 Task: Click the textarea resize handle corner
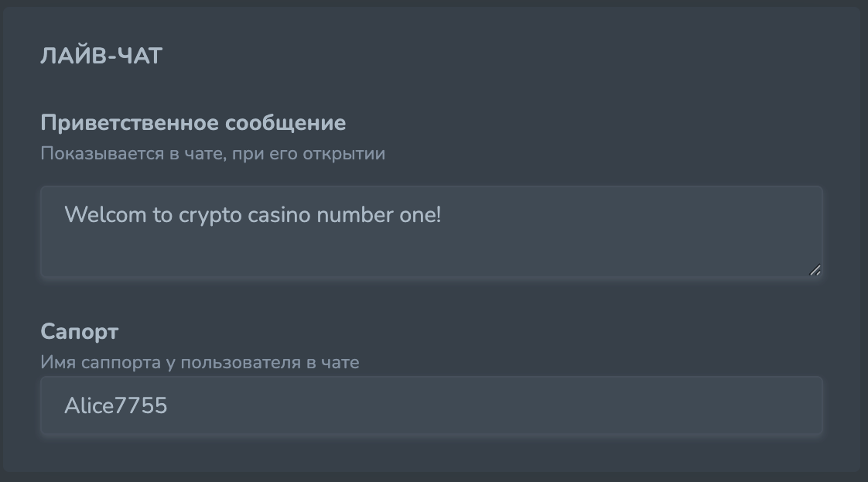(x=815, y=270)
